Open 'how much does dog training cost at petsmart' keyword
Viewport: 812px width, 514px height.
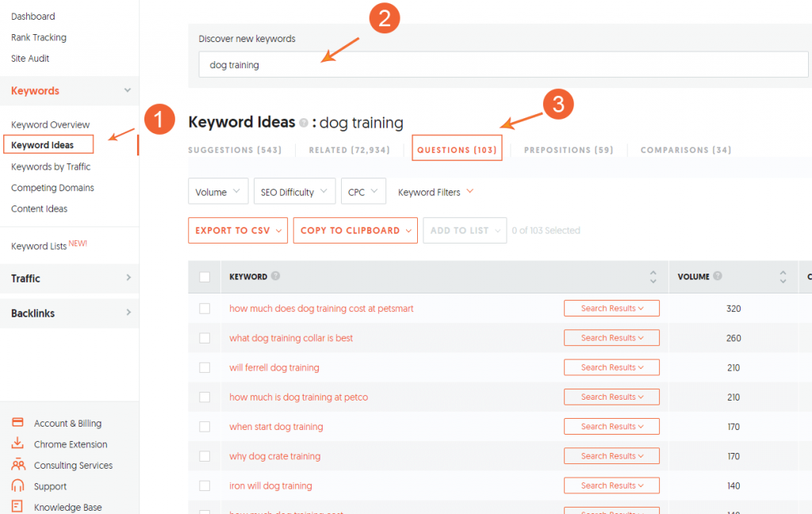click(x=321, y=309)
